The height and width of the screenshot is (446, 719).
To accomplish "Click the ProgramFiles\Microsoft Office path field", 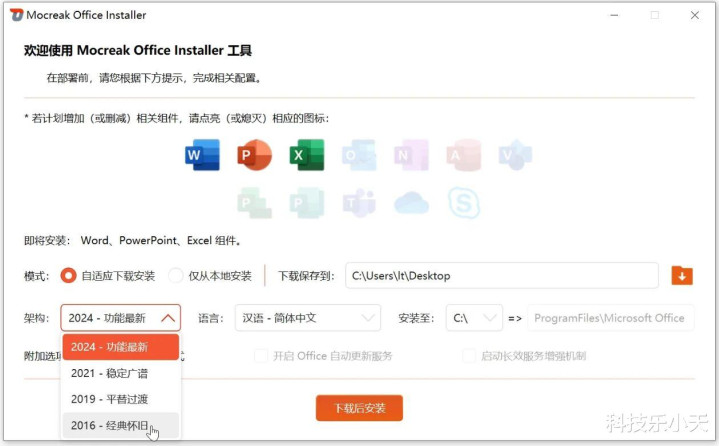I will 611,318.
